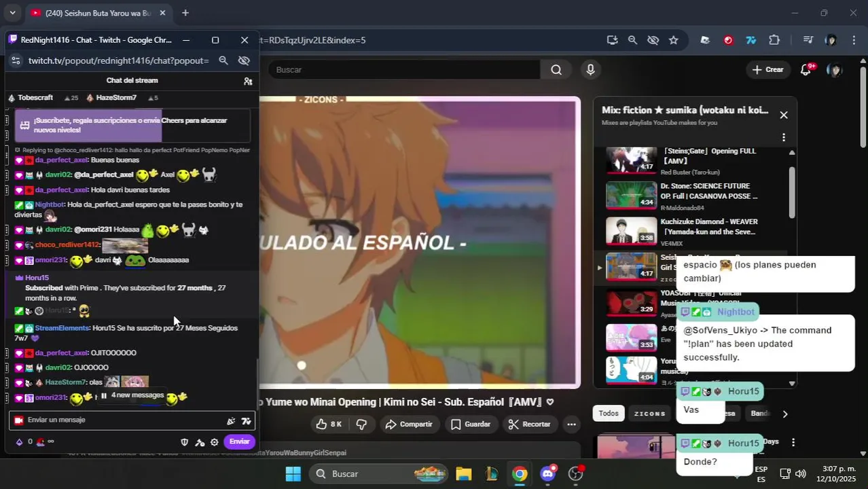
Task: Click the chat settings gear icon
Action: coord(215,442)
